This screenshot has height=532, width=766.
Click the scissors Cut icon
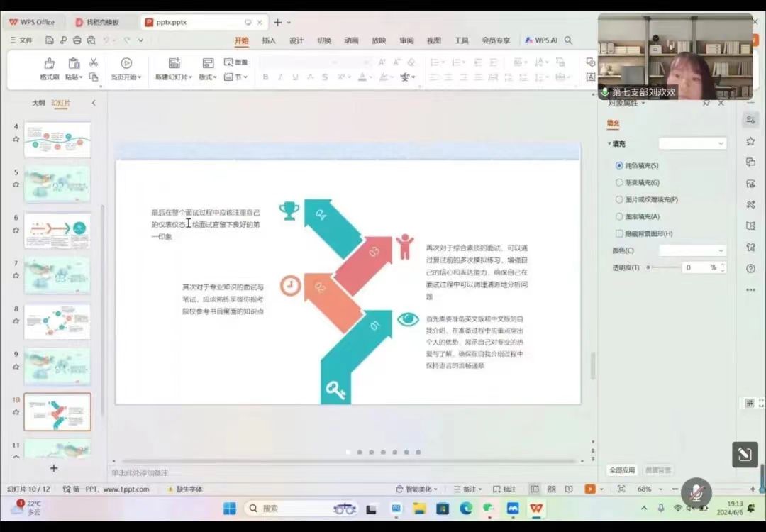93,62
